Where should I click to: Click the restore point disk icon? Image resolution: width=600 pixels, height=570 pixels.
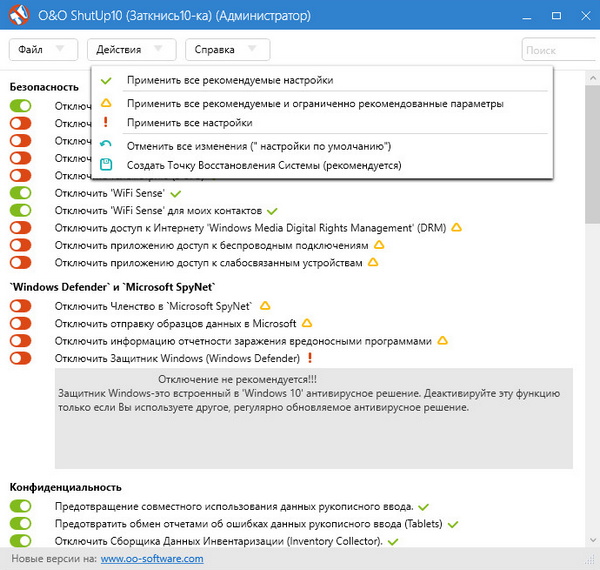(106, 164)
